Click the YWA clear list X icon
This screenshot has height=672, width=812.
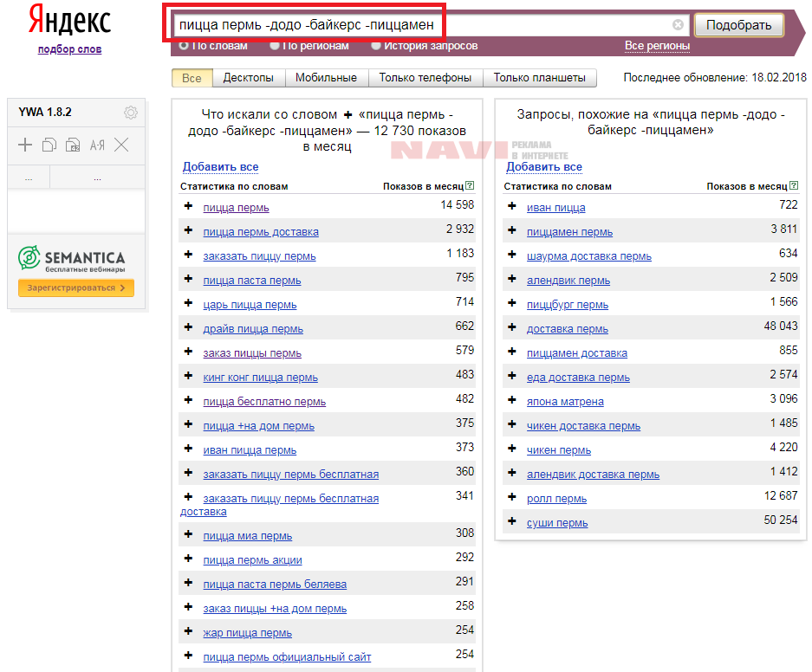click(121, 145)
